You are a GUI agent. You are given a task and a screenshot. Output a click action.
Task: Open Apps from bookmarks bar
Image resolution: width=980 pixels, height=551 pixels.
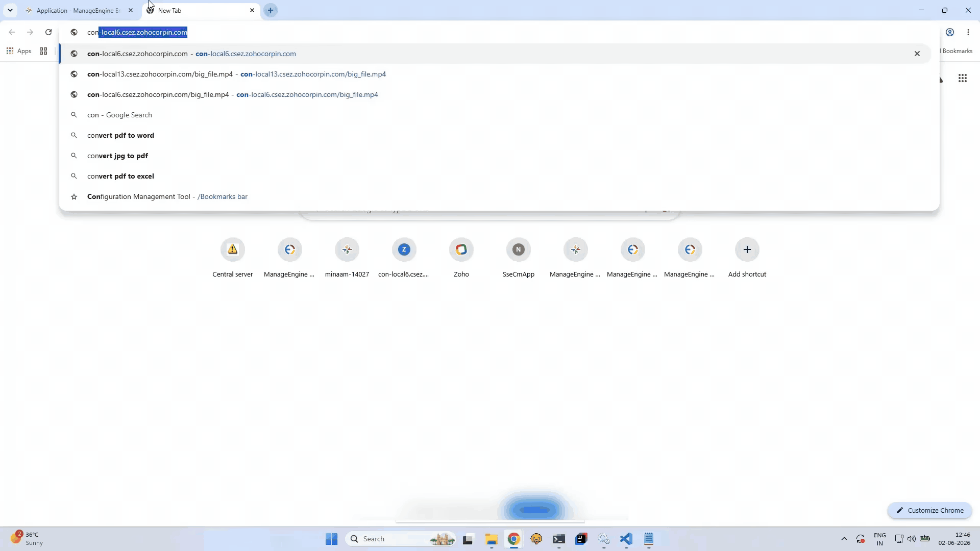click(x=18, y=51)
